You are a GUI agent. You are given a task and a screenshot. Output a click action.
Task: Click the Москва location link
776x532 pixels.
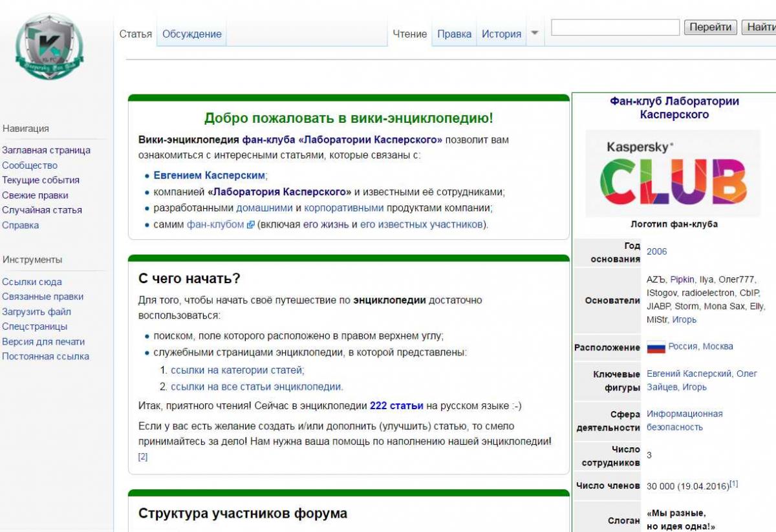click(x=718, y=346)
